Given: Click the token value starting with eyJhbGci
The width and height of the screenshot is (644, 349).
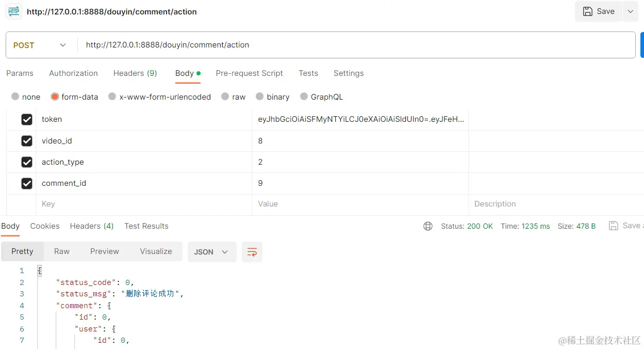Looking at the screenshot, I should click(x=361, y=119).
